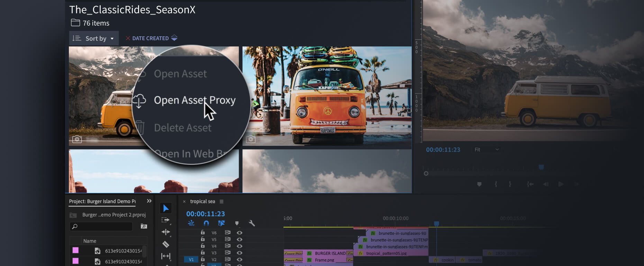This screenshot has height=266, width=644.
Task: Add a marker in the timeline header
Action: point(237,223)
